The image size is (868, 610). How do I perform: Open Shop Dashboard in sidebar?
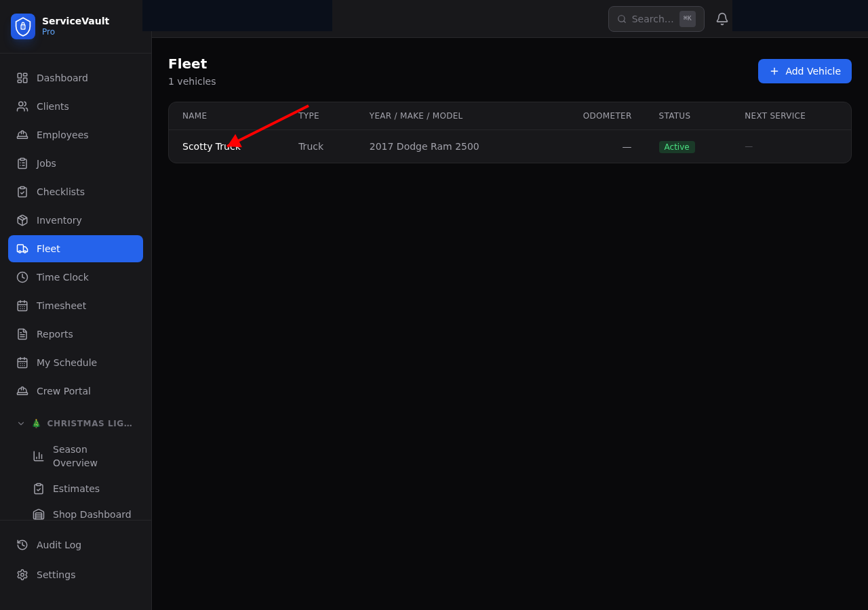click(x=92, y=514)
